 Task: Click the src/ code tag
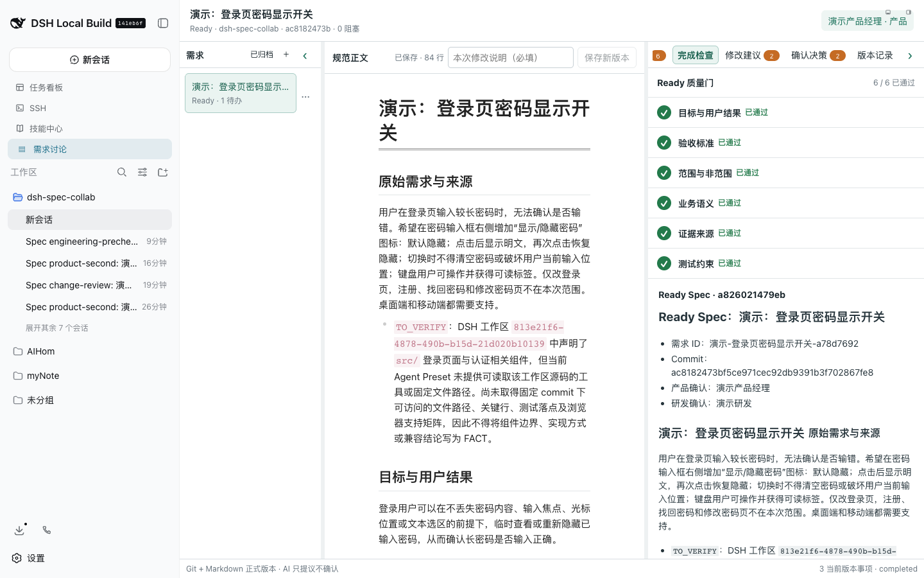(x=406, y=360)
